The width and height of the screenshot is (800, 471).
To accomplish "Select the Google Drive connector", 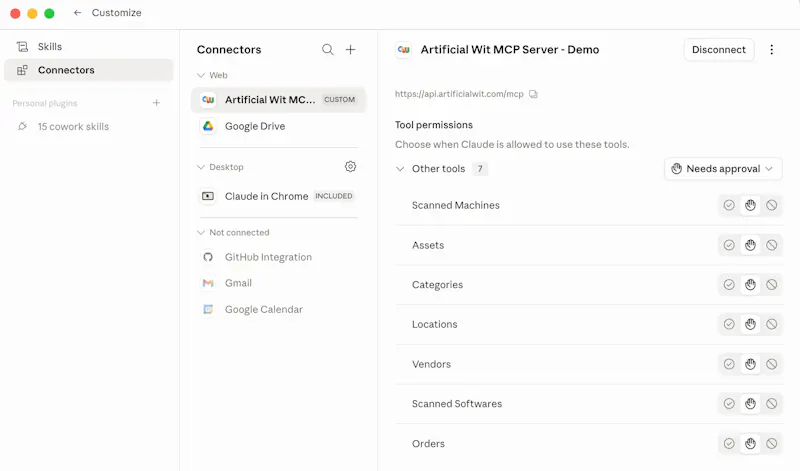I will tap(279, 126).
